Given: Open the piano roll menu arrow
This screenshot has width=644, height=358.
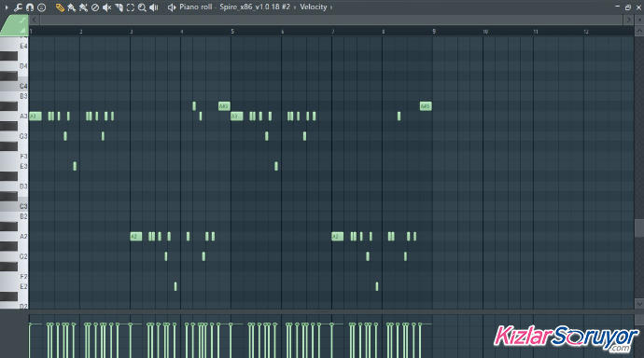Looking at the screenshot, I should pyautogui.click(x=7, y=7).
